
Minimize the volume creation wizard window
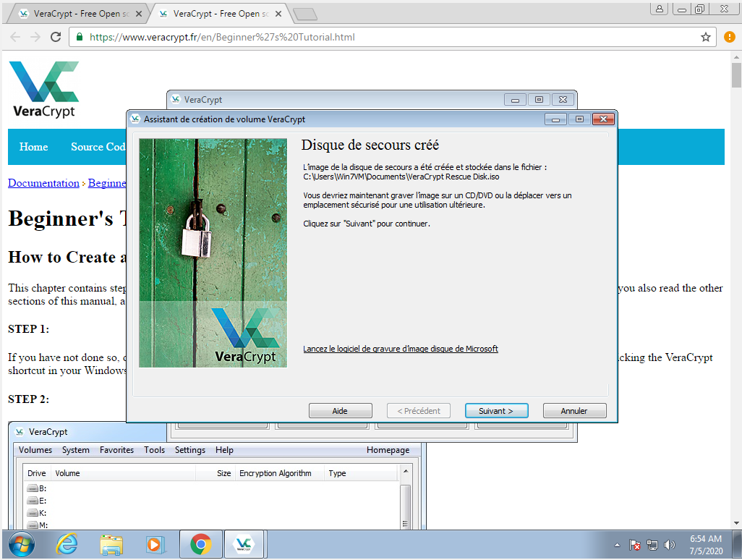555,119
